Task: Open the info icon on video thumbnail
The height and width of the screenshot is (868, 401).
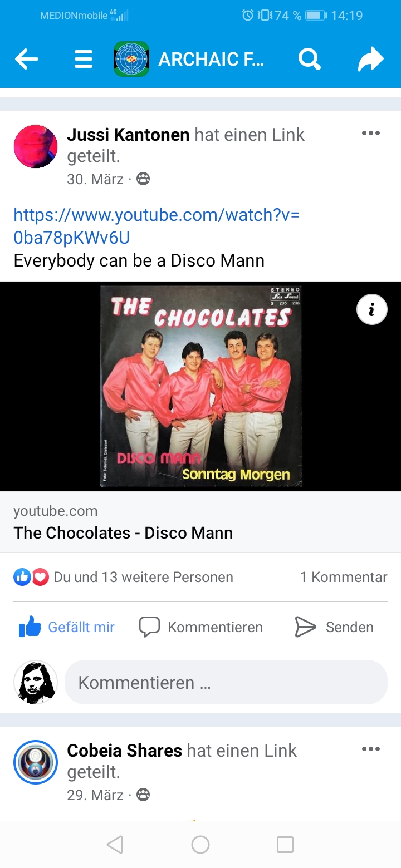Action: (371, 309)
